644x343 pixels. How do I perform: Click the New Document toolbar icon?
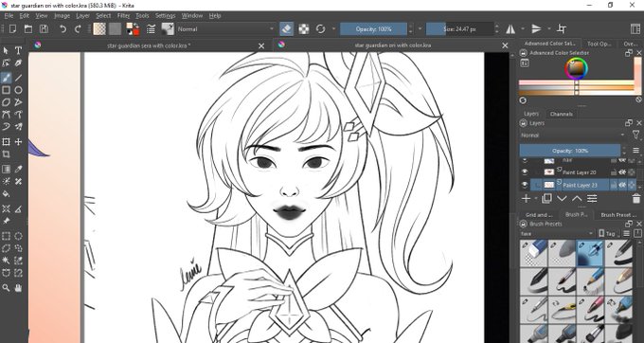(12, 28)
